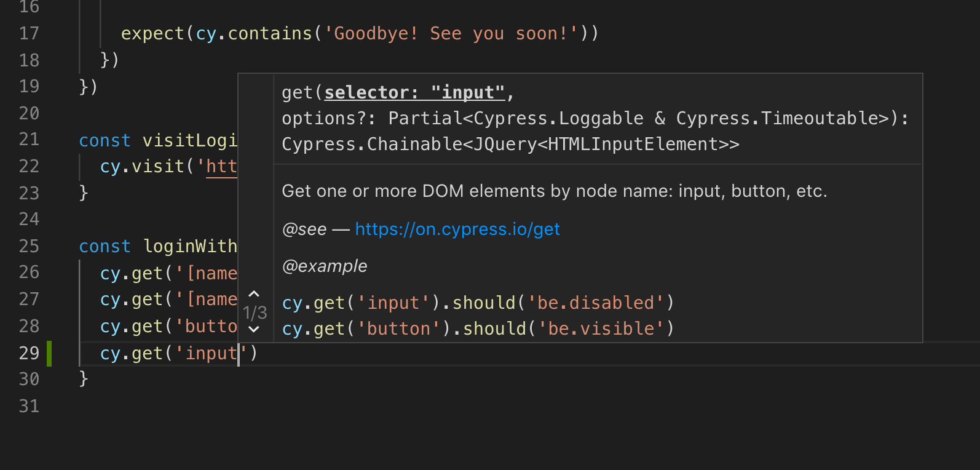The height and width of the screenshot is (470, 980).
Task: Click the const keyword on line 21
Action: pos(105,140)
